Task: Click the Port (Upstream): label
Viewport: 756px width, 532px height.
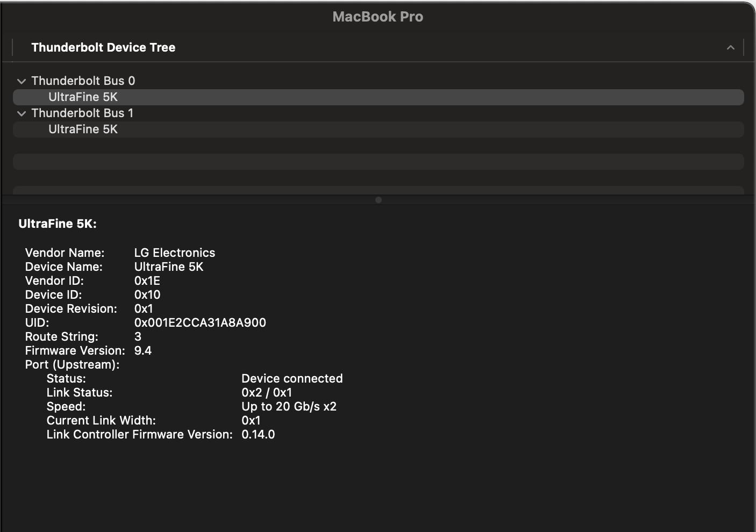Action: point(72,364)
